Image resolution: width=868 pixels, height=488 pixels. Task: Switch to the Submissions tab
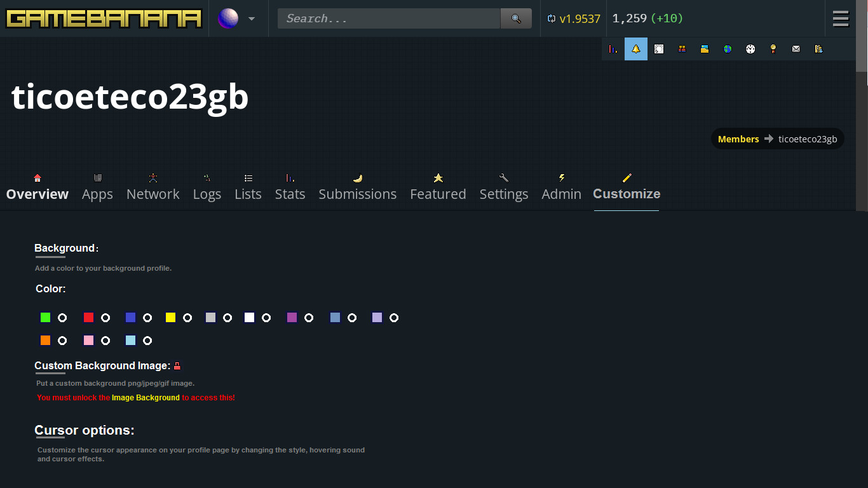(357, 194)
